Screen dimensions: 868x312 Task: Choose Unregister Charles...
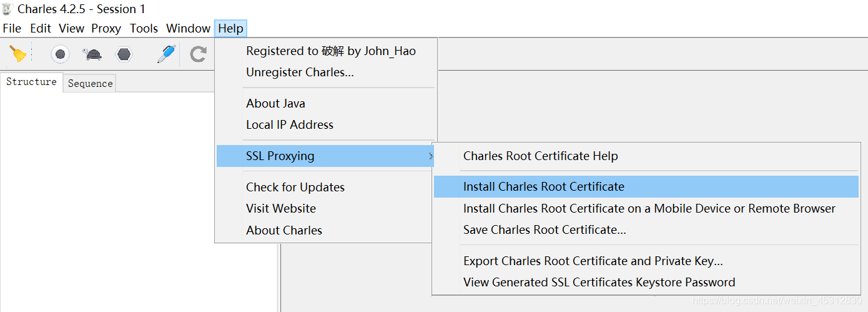point(325,73)
